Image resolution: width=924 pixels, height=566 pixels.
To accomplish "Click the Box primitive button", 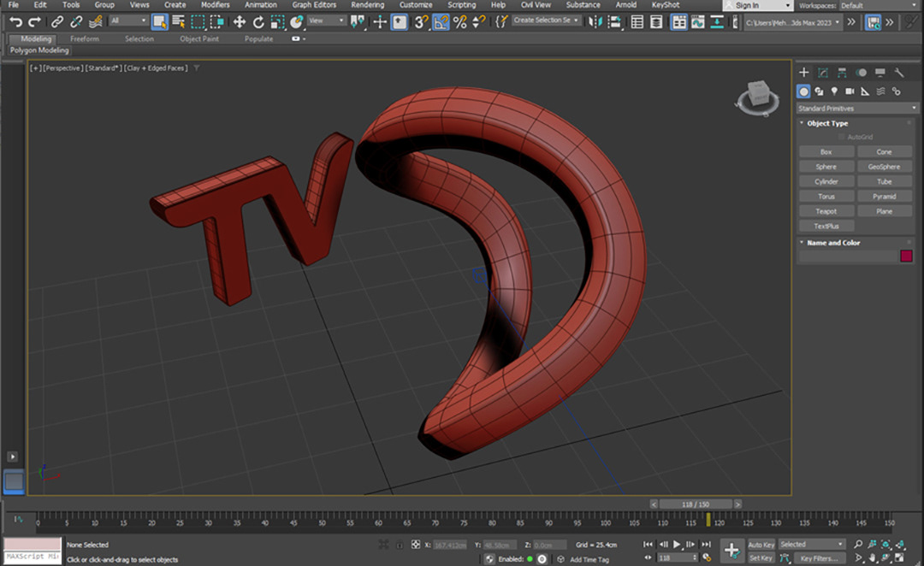I will click(x=826, y=152).
